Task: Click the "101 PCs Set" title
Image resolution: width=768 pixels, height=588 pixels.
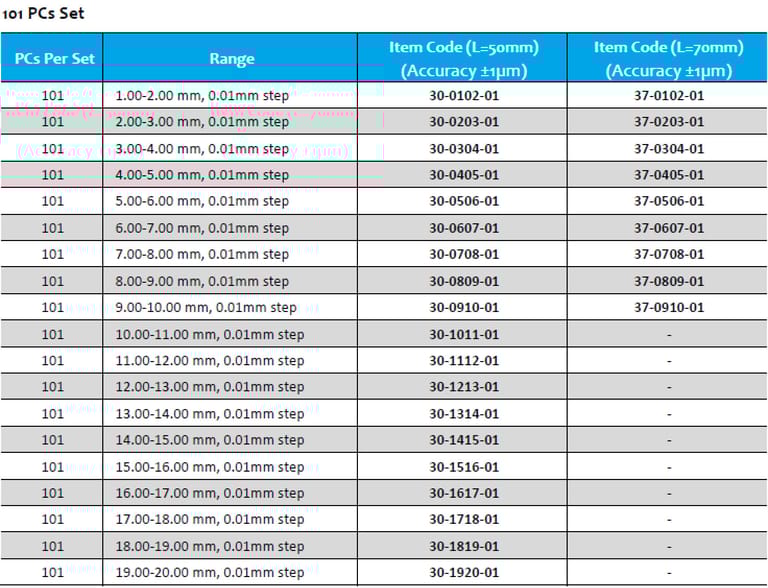Action: (x=43, y=14)
